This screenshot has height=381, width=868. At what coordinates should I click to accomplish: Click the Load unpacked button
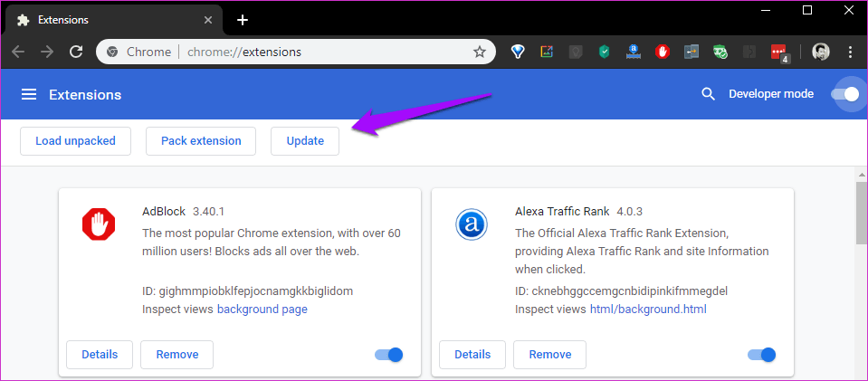(75, 141)
